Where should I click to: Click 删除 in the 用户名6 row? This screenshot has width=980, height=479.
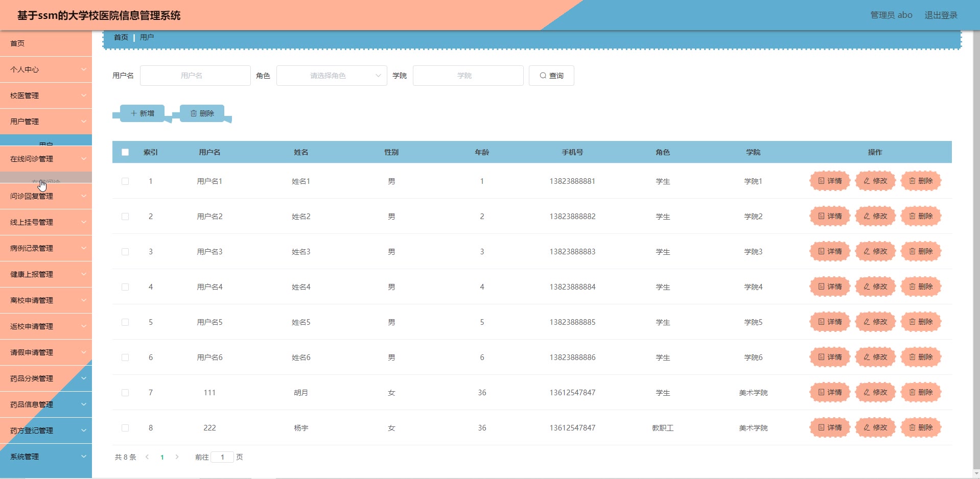coord(921,357)
